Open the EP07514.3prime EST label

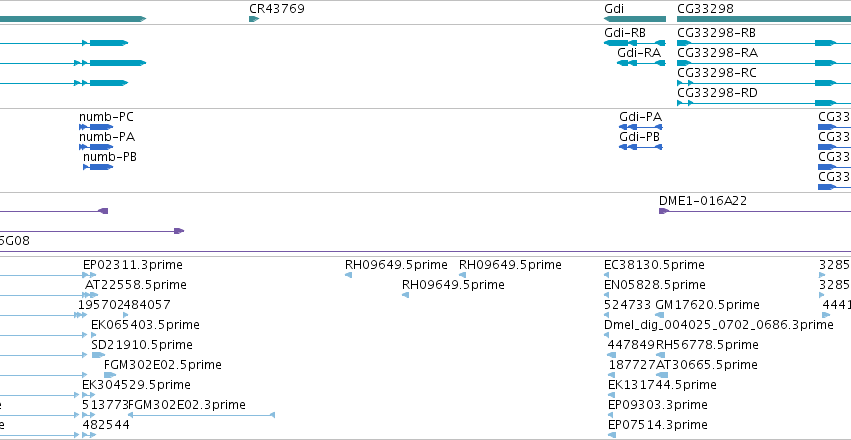click(658, 424)
